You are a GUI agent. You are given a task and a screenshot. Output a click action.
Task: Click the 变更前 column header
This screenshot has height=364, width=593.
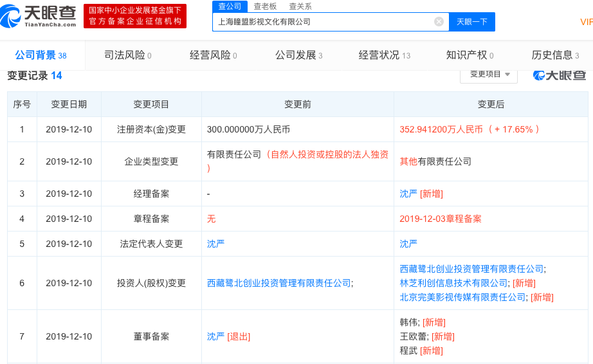[x=298, y=104]
